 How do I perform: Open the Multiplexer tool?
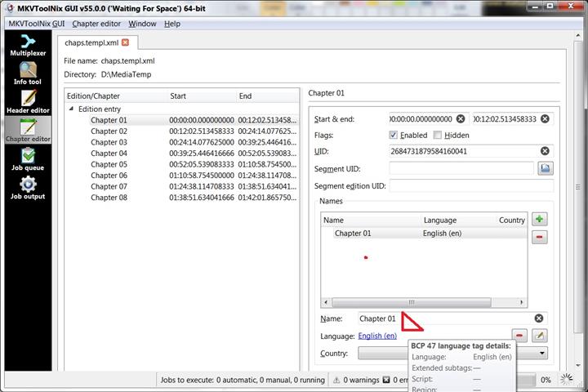28,46
